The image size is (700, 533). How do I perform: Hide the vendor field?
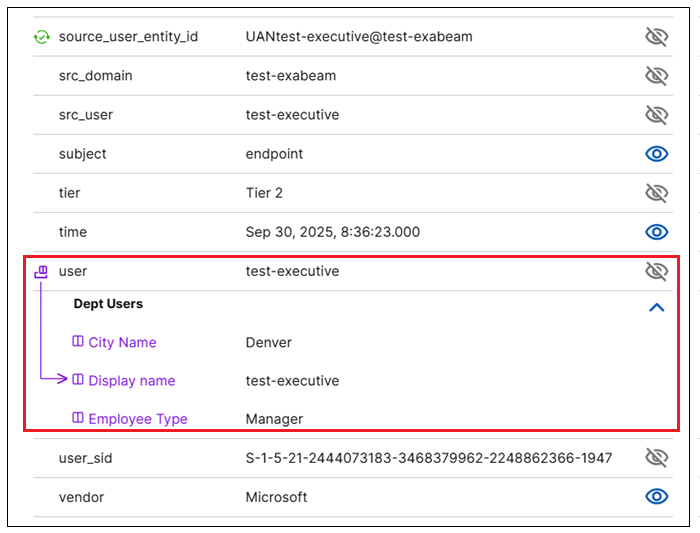pyautogui.click(x=656, y=497)
